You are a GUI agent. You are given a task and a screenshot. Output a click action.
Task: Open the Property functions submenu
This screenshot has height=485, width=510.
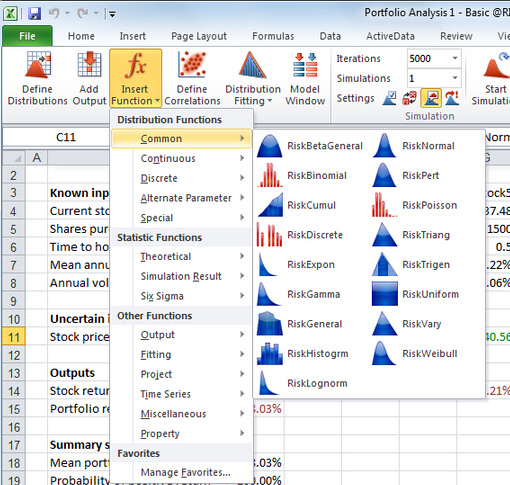[x=181, y=433]
